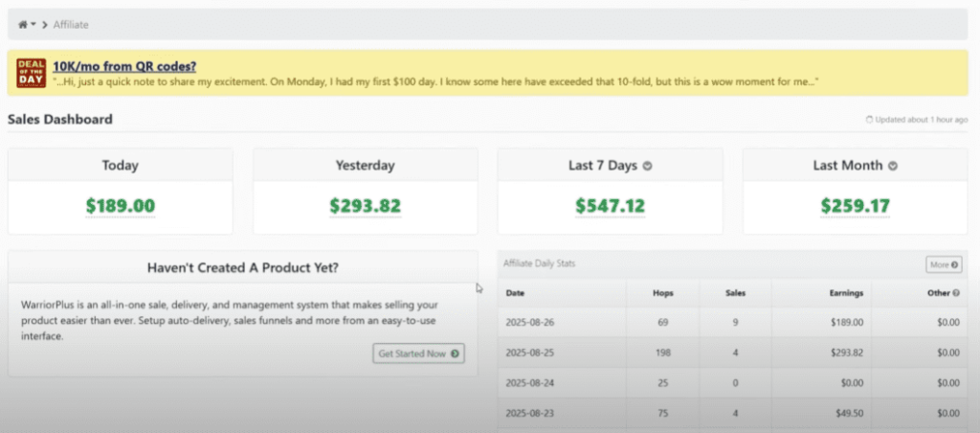View the $259.17 last month total
Screen dimensions: 980x433
point(855,205)
